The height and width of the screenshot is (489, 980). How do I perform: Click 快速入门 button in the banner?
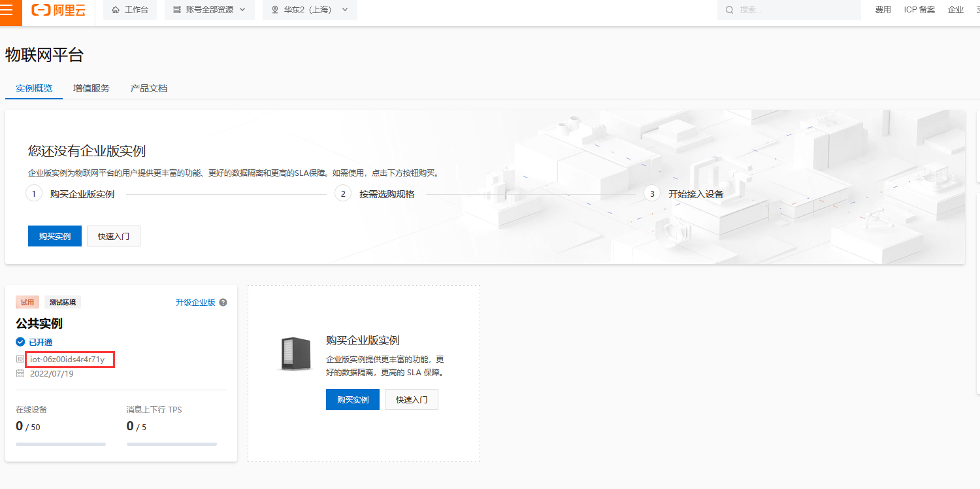coord(114,236)
